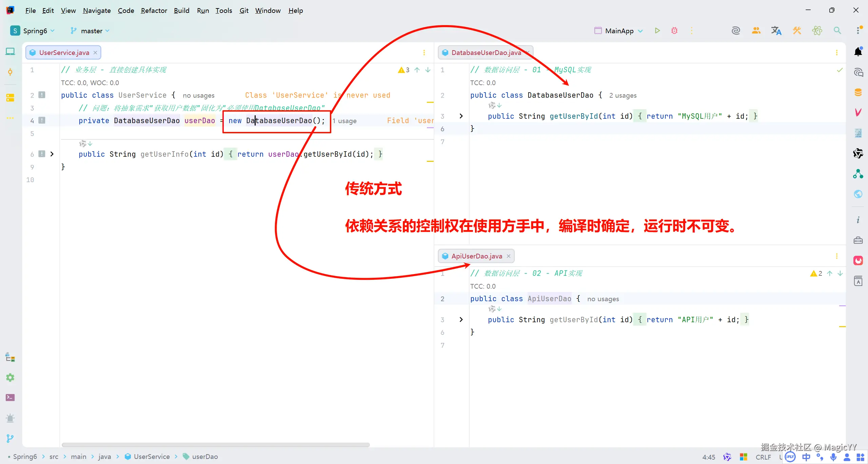The width and height of the screenshot is (868, 464).
Task: Expand the folded getUserById method in ApiUserDao
Action: (460, 319)
